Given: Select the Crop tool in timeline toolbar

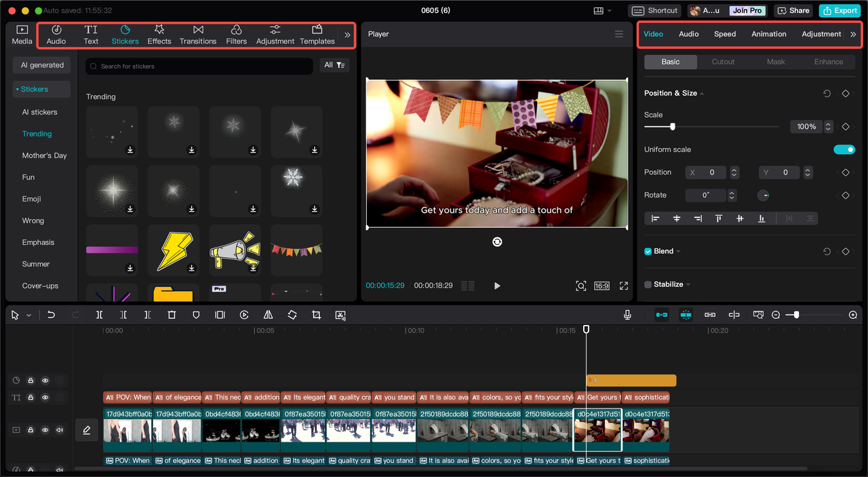Looking at the screenshot, I should 316,315.
